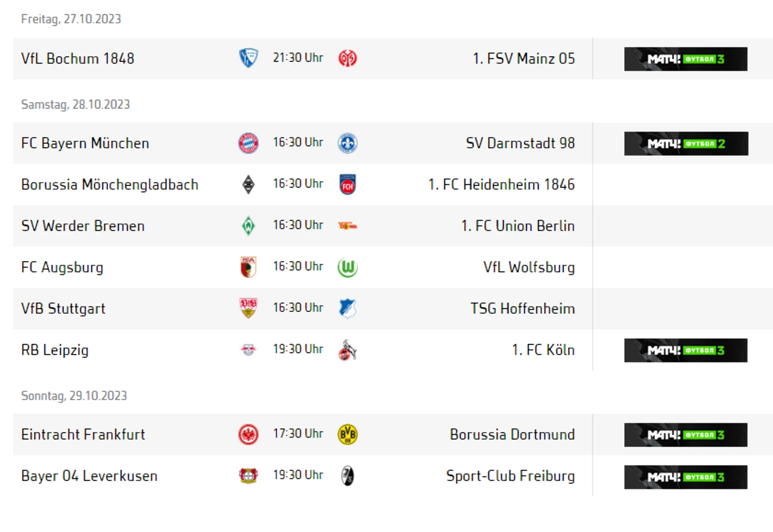Click the Borussia Dortmund BVB logo

(347, 435)
